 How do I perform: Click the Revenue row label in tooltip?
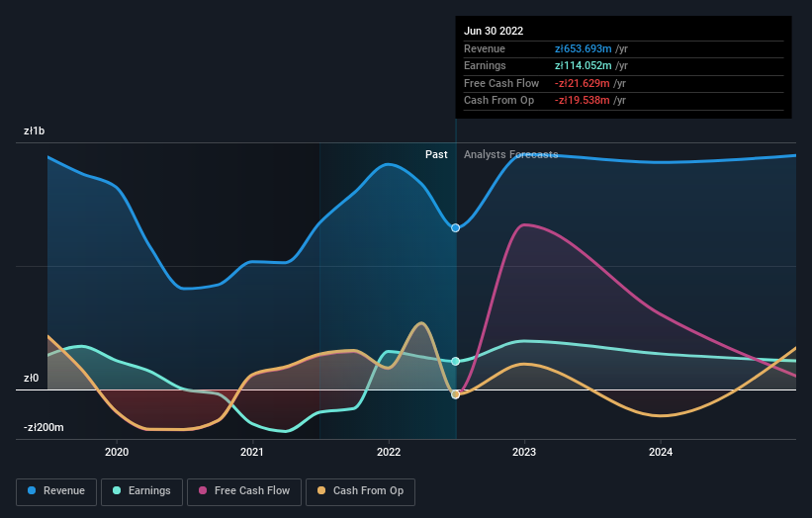485,48
